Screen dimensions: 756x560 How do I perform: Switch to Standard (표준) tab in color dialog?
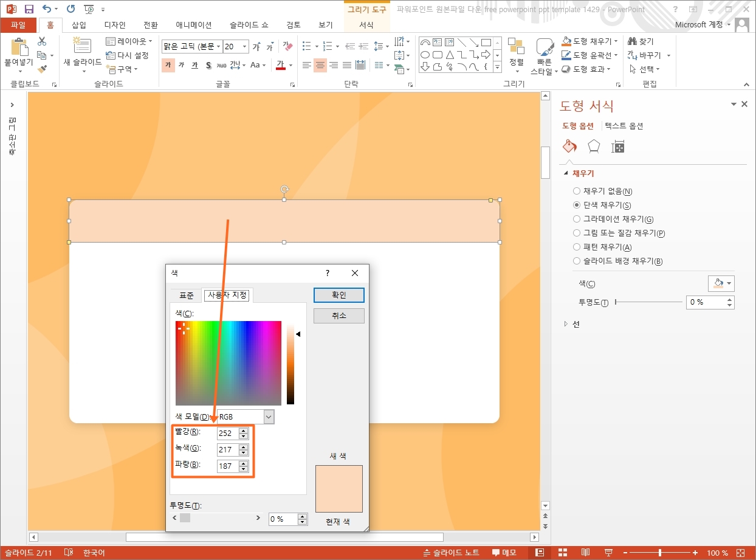point(186,296)
